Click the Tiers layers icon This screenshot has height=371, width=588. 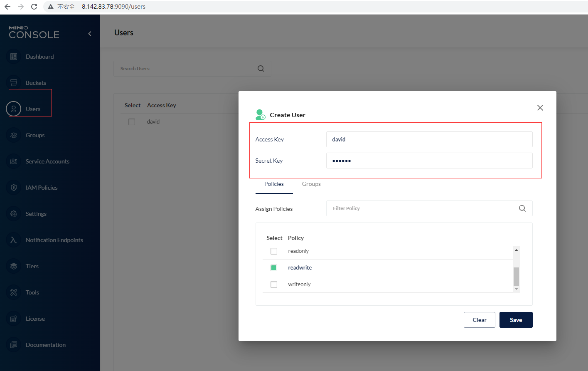[14, 266]
